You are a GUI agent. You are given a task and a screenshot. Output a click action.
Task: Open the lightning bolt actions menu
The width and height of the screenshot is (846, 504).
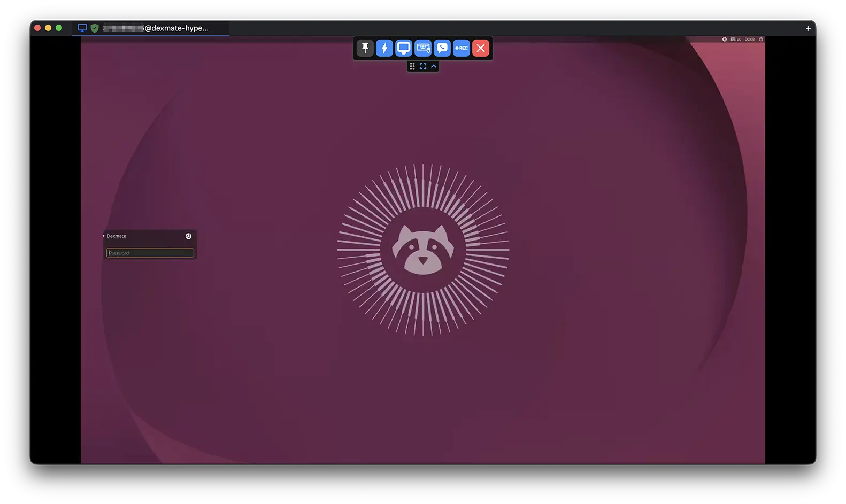pyautogui.click(x=384, y=48)
